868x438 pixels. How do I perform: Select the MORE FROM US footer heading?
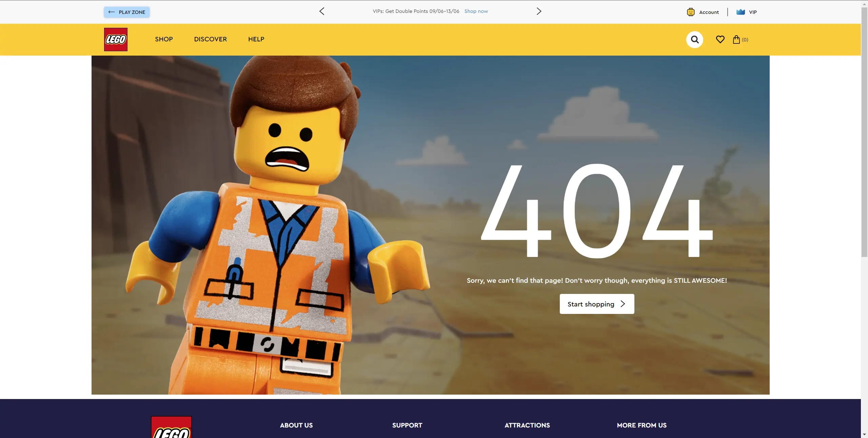(642, 425)
